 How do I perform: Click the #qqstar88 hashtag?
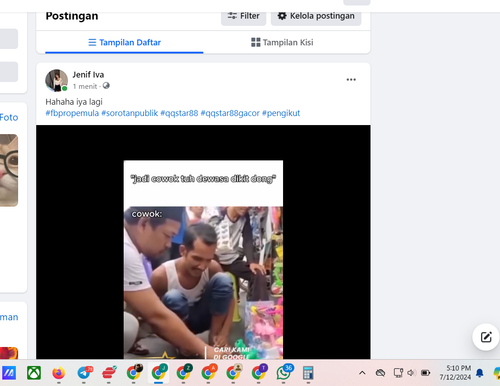[x=179, y=113]
